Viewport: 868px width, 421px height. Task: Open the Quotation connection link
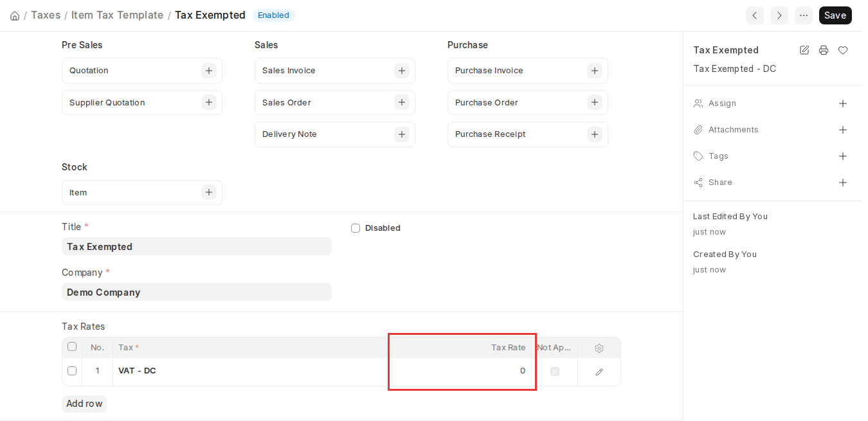click(x=89, y=71)
